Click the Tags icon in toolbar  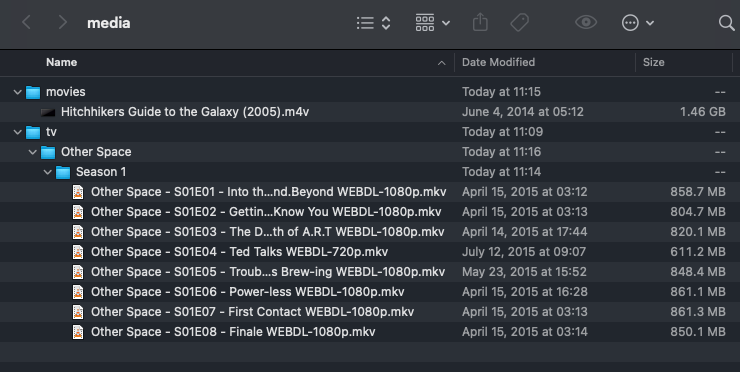(x=520, y=23)
